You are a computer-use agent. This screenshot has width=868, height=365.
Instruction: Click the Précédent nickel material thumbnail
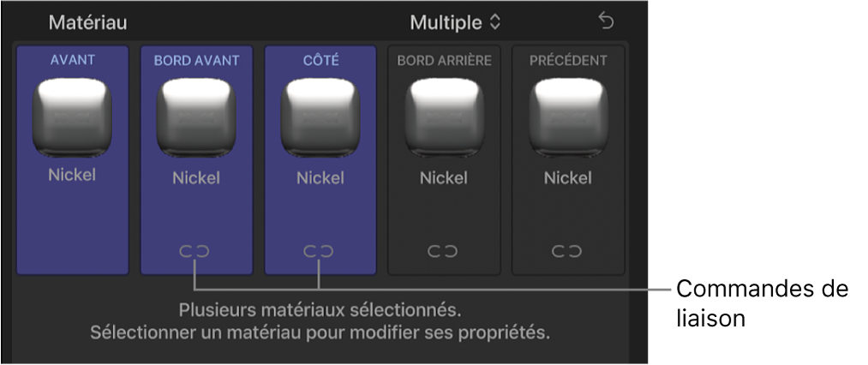[x=568, y=117]
